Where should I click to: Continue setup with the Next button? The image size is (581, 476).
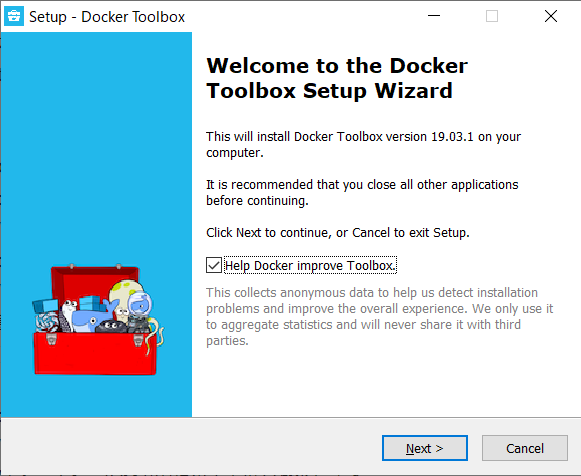[425, 448]
